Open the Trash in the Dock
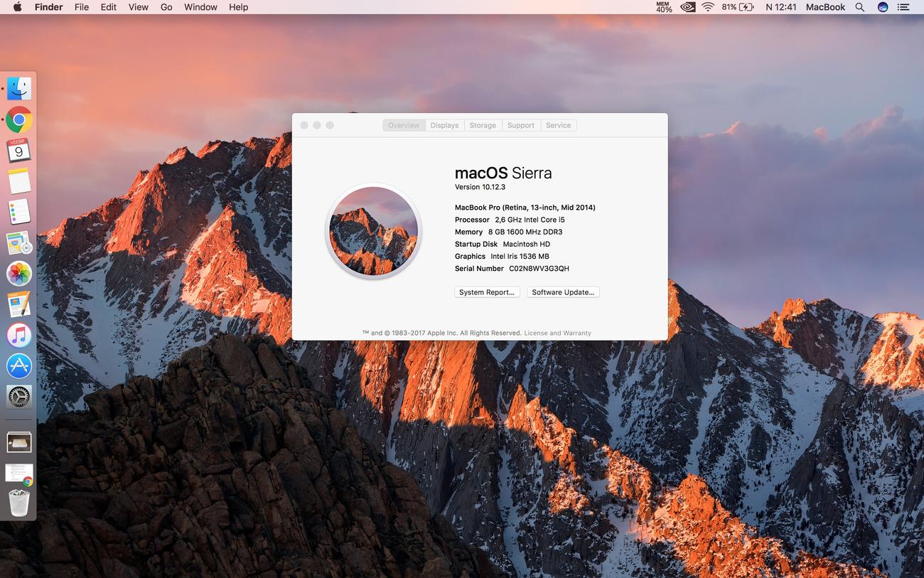Image resolution: width=924 pixels, height=578 pixels. [19, 503]
